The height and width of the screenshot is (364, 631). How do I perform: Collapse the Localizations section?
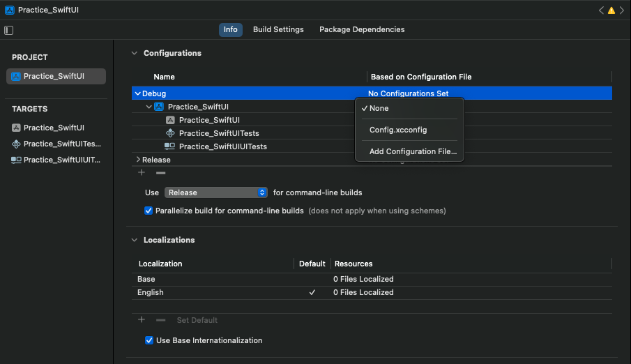coord(135,240)
